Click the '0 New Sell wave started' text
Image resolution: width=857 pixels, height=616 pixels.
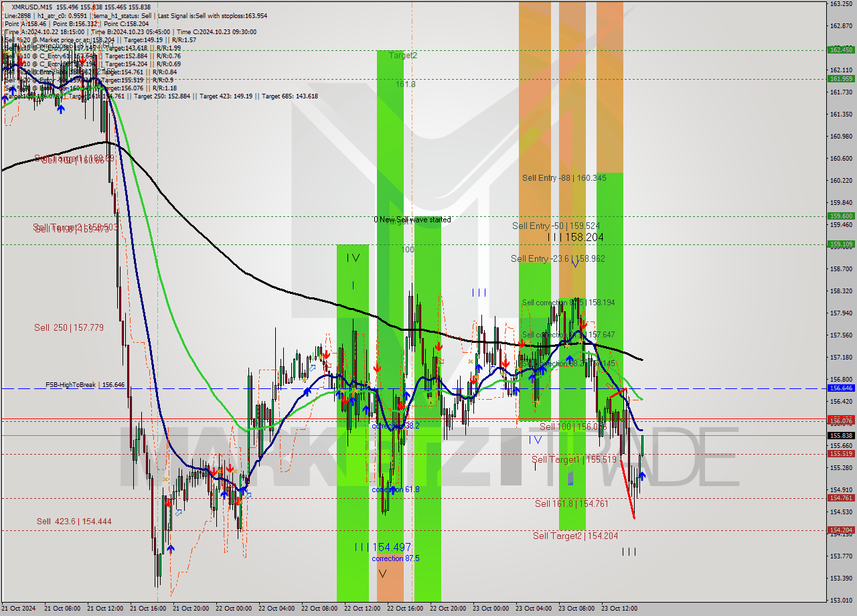coord(412,220)
